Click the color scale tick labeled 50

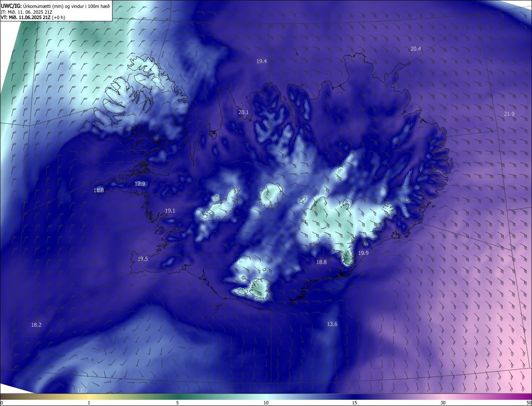[x=529, y=403]
